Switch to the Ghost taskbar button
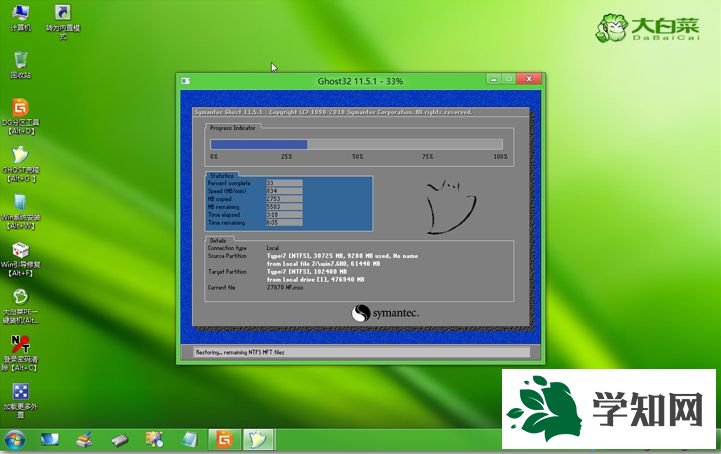Screen dimensions: 721x454 click(258, 440)
